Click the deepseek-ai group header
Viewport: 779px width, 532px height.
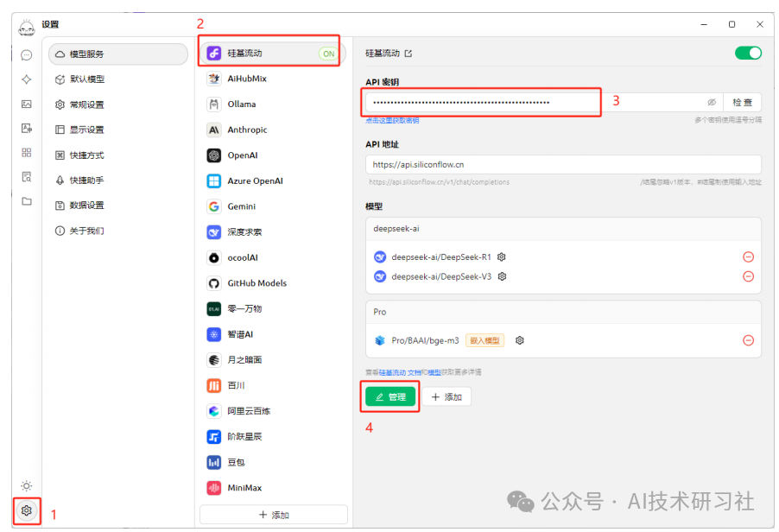point(563,229)
